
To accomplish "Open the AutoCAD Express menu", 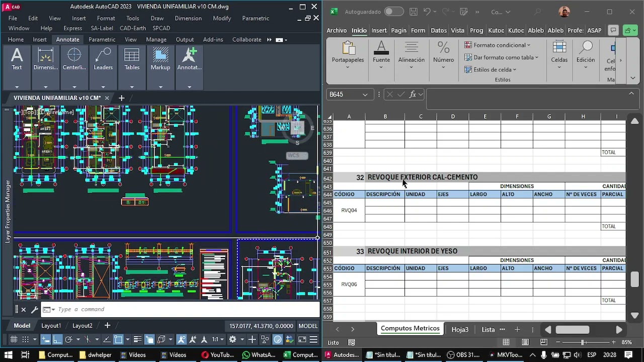I will [x=73, y=29].
